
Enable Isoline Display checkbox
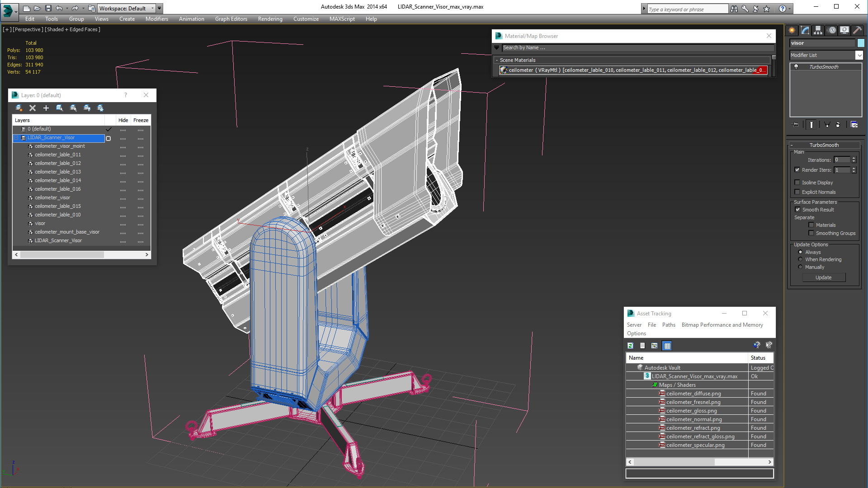coord(797,183)
